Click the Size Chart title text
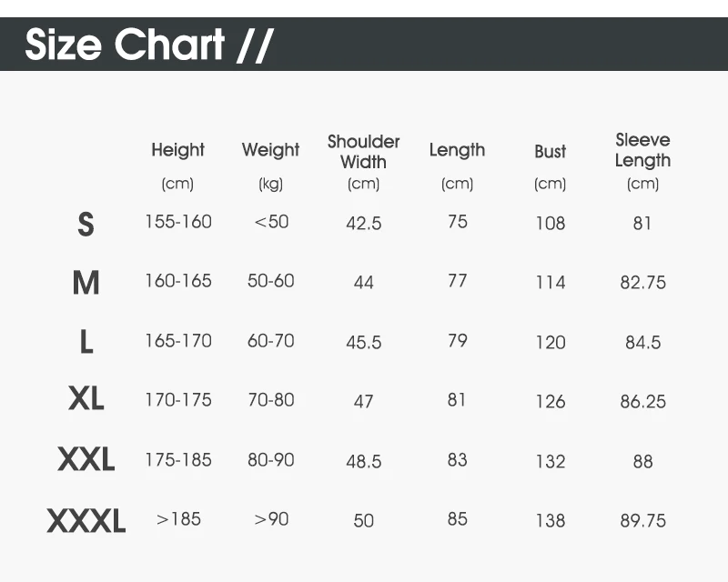Screen dimensions: 728x582 point(149,45)
